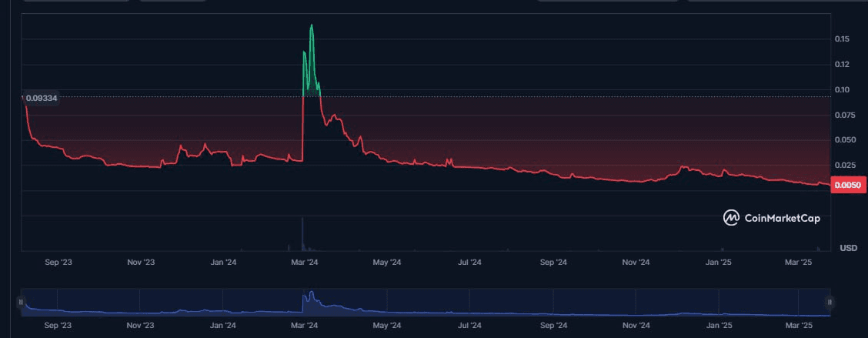Grab the right range-selector handle

pos(830,302)
